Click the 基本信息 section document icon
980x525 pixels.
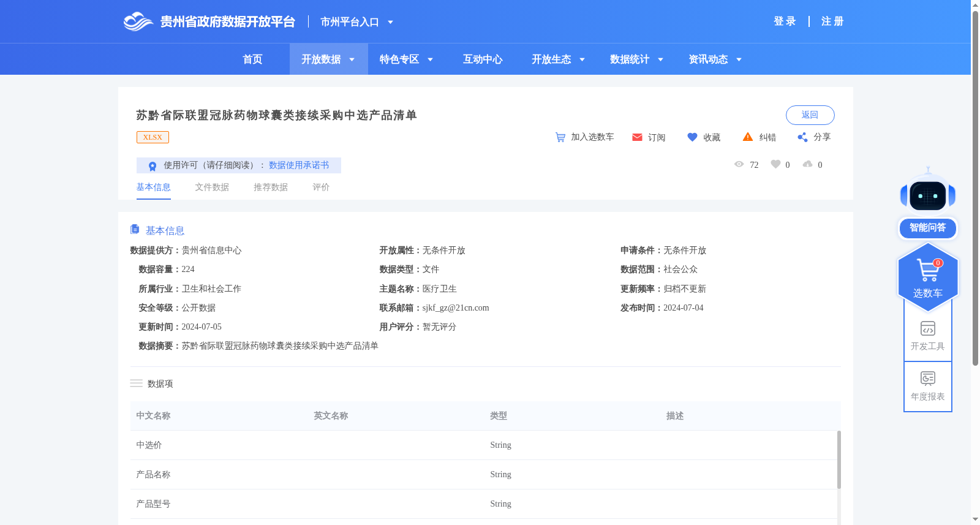click(135, 229)
